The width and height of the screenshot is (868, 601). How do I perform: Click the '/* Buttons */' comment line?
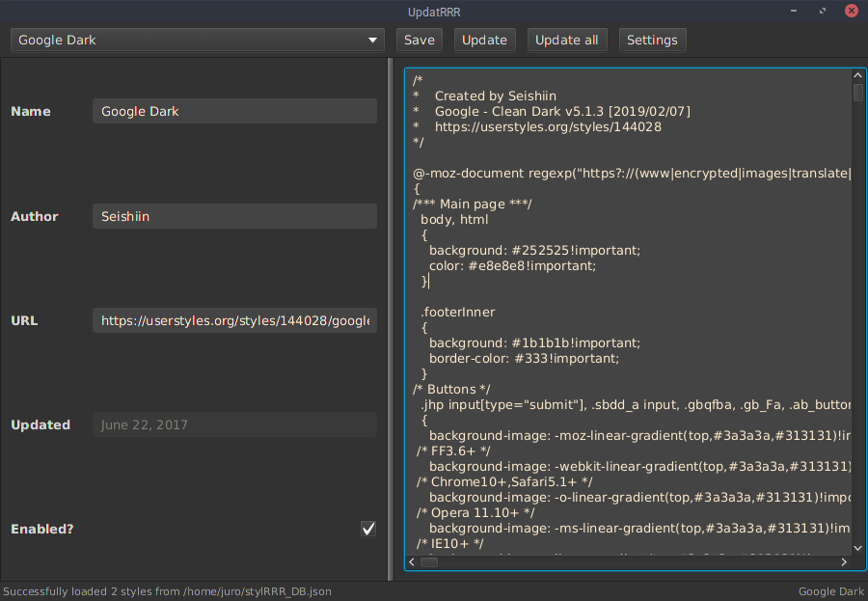tap(451, 390)
